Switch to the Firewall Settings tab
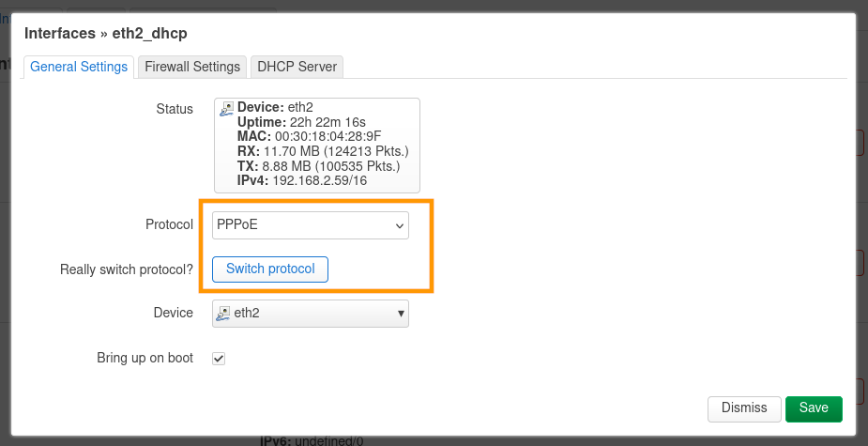868x446 pixels. pos(192,67)
